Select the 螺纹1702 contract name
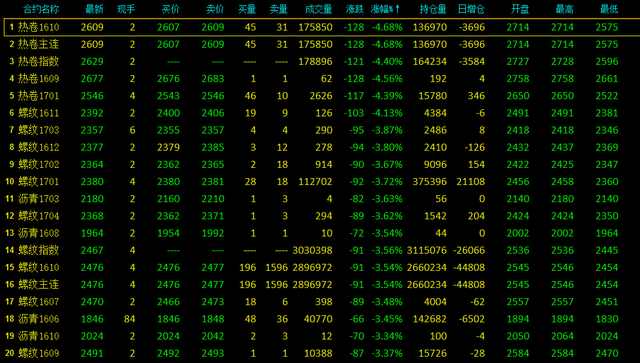640x363 pixels. [39, 164]
